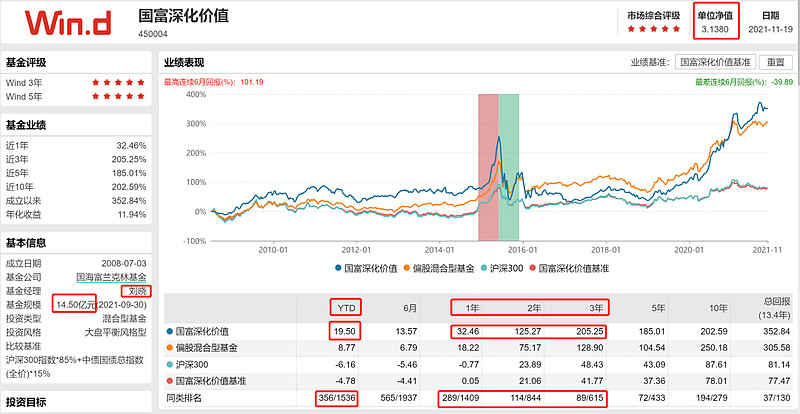800x414 pixels.
Task: Click the fund manager name 刘晓
Action: pos(137,291)
